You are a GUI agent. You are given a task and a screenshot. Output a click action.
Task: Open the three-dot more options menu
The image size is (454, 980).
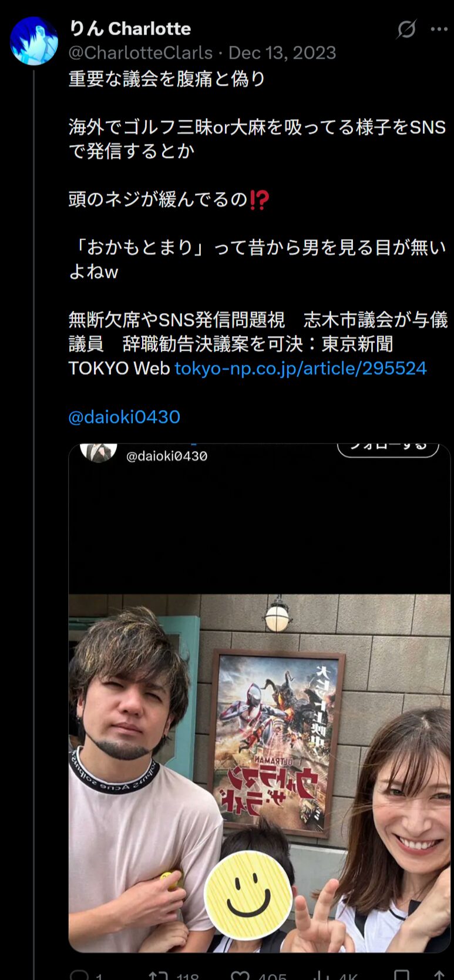tap(439, 29)
